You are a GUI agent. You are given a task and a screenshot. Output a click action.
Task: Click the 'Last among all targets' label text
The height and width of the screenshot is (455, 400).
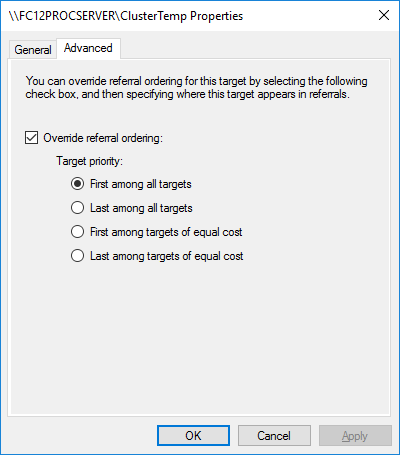141,208
